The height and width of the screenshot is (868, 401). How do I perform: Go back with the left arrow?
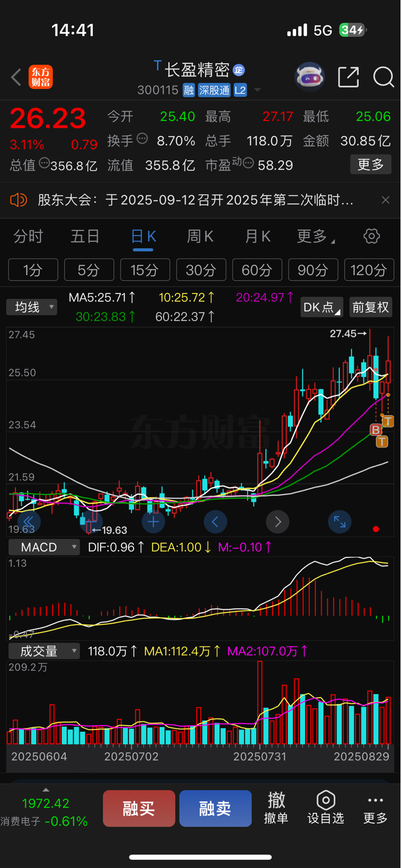coord(16,77)
